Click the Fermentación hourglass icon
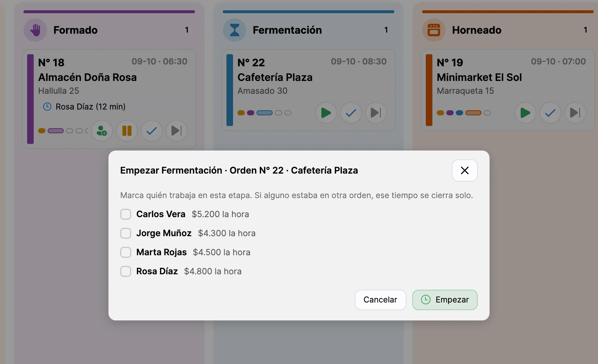This screenshot has height=364, width=598. (235, 30)
